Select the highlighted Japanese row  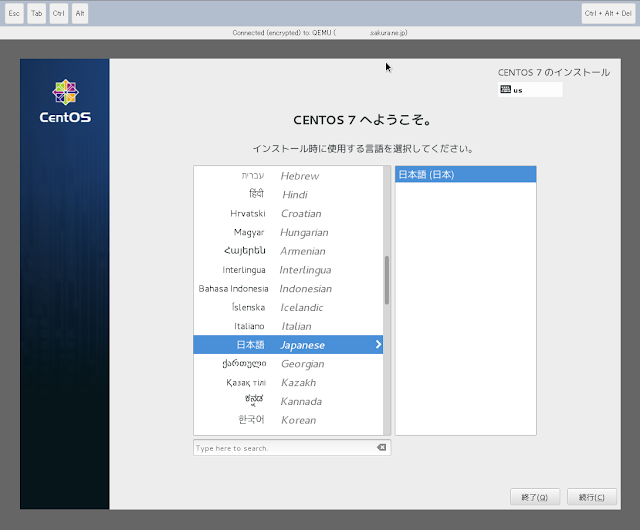click(x=288, y=345)
